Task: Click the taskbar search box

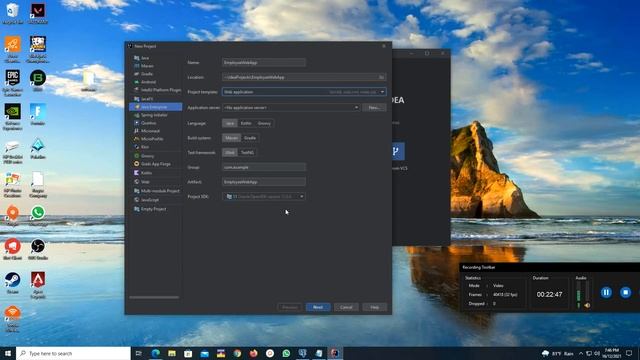Action: point(73,353)
